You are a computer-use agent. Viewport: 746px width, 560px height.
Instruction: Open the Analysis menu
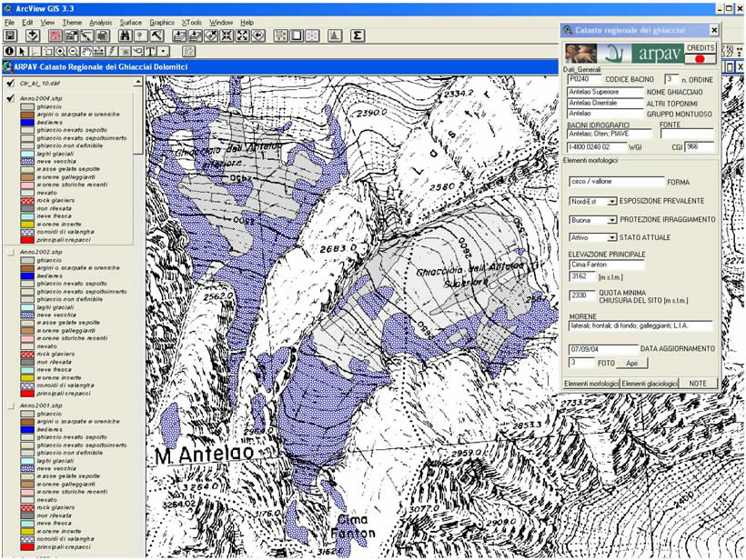[x=100, y=23]
